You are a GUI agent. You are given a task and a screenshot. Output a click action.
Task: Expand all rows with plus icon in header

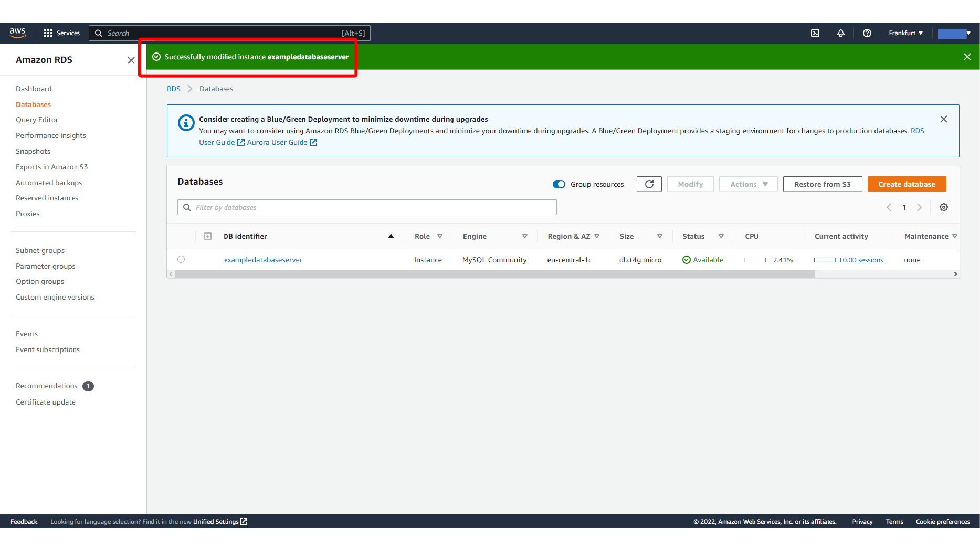coord(208,236)
